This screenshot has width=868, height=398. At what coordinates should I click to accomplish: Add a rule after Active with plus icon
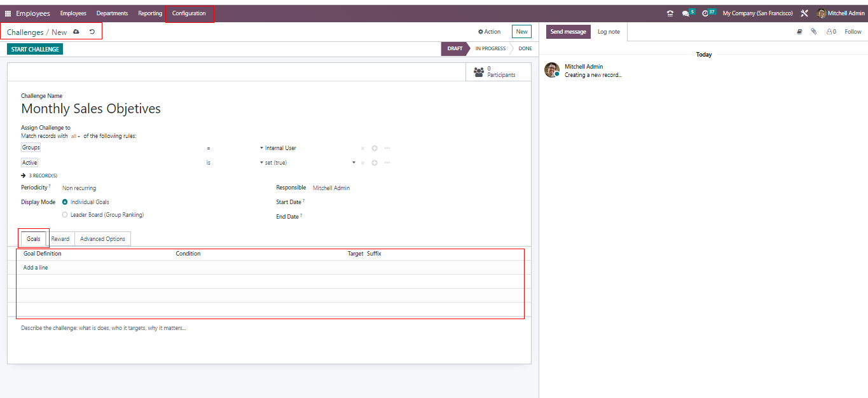(x=375, y=163)
